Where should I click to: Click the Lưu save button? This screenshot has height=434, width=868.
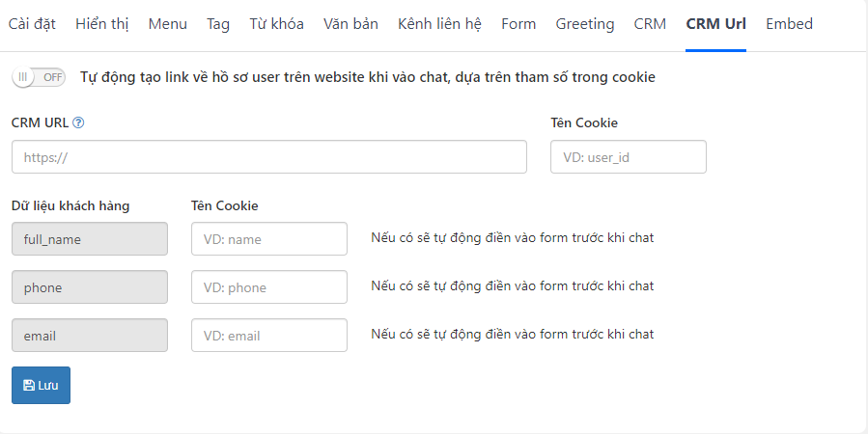(41, 386)
